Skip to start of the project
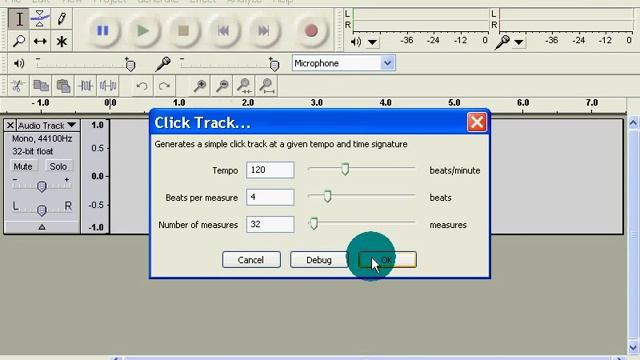 coord(223,31)
